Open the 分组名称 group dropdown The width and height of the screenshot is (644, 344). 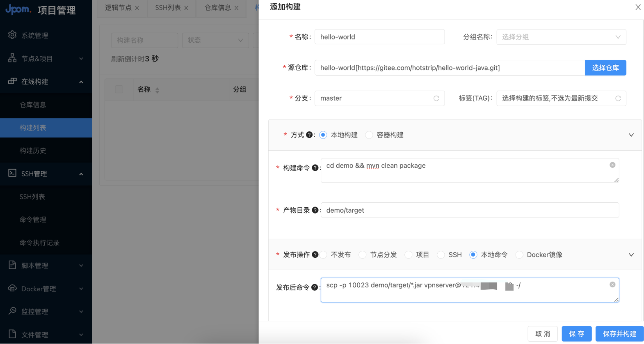561,37
